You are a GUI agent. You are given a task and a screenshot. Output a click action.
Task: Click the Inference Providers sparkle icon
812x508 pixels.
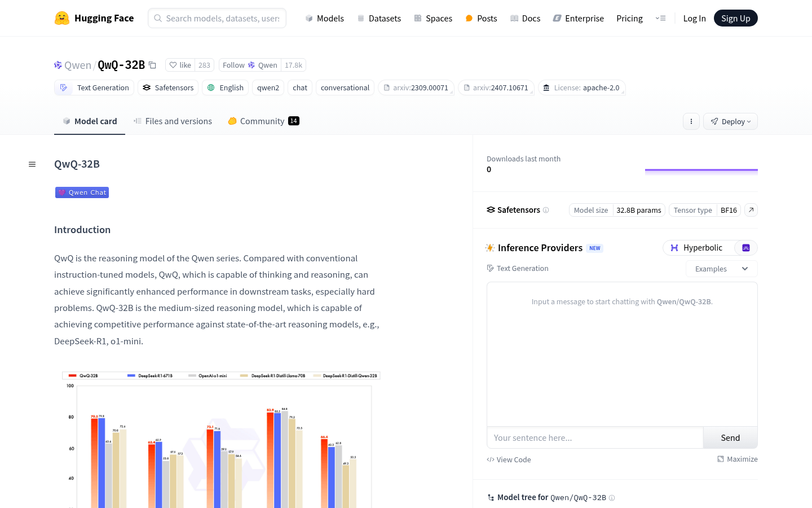click(490, 248)
